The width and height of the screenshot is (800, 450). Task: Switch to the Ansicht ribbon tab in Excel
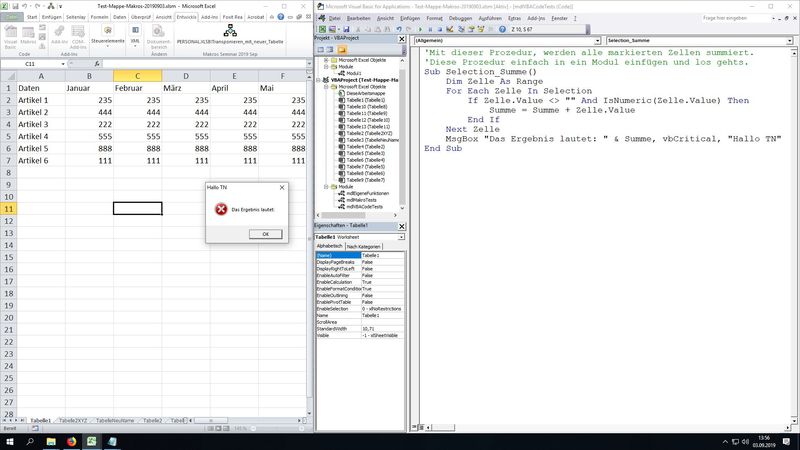pos(163,17)
